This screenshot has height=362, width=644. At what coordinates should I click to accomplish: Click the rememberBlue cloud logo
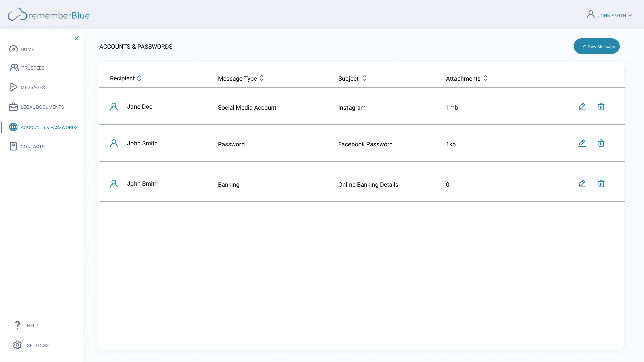pos(17,15)
